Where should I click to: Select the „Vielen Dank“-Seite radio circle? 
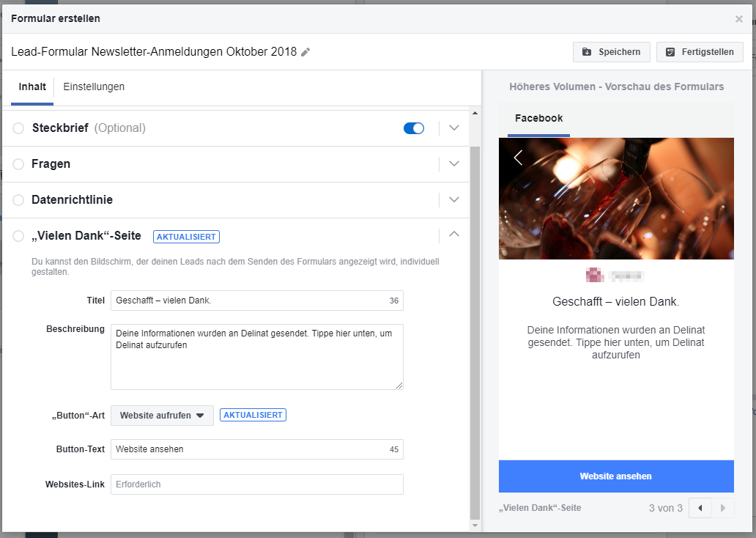point(18,236)
